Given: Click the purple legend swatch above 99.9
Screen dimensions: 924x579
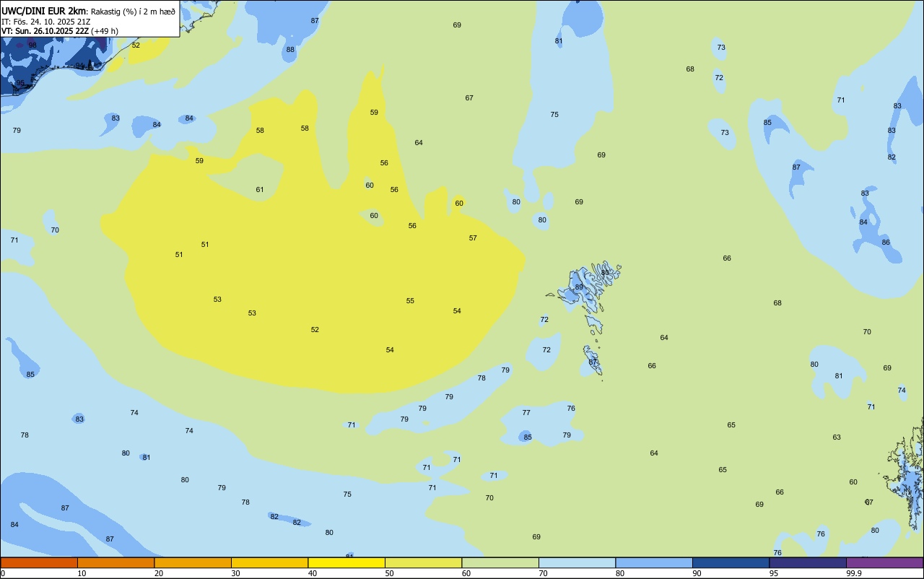Looking at the screenshot, I should click(884, 562).
